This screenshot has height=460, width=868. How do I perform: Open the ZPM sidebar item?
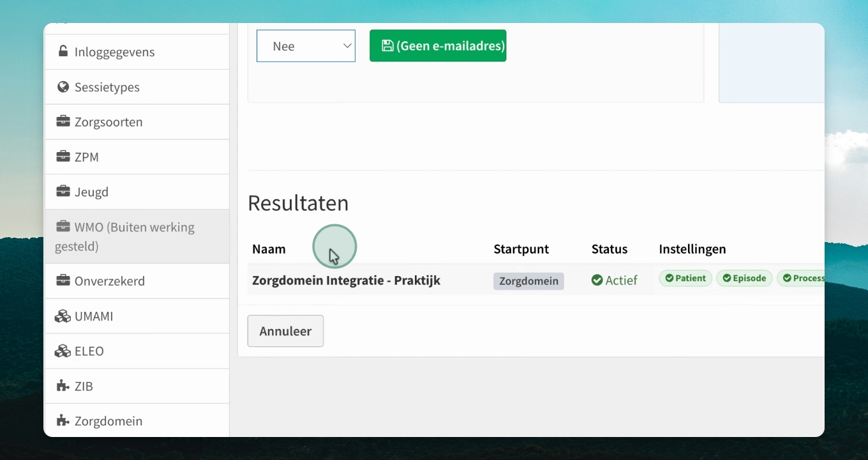click(137, 157)
